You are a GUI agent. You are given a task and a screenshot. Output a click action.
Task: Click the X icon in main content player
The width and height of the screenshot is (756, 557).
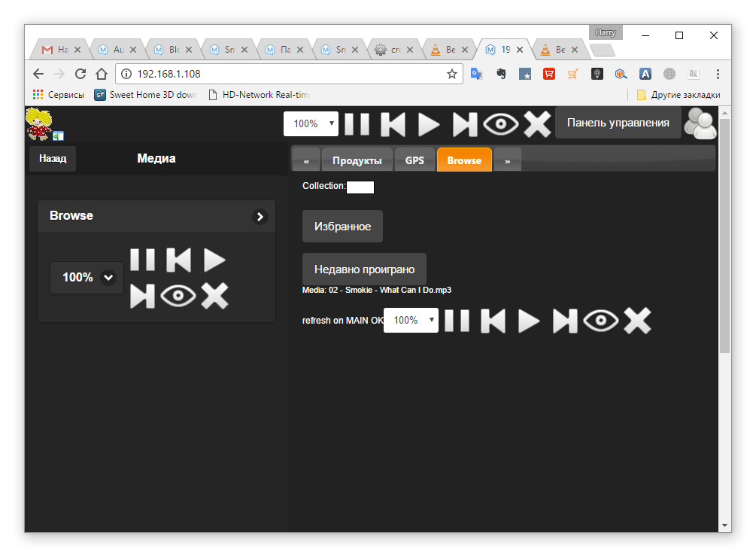pyautogui.click(x=637, y=321)
